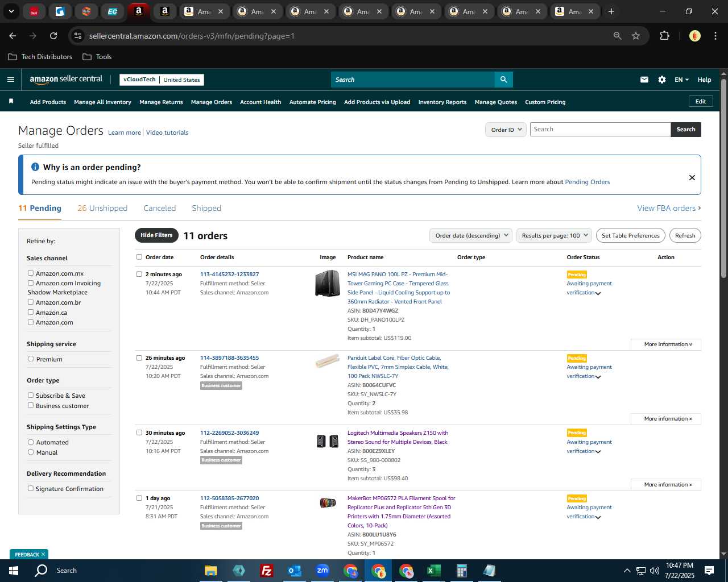Image resolution: width=728 pixels, height=582 pixels.
Task: Click the Edit navigation button
Action: click(701, 102)
